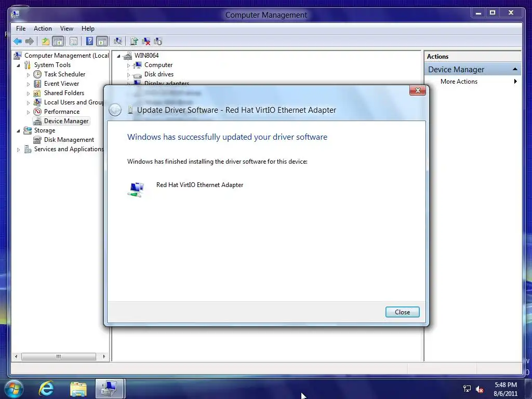Viewport: 532px width, 399px height.
Task: Select the Performance monitor icon
Action: pyautogui.click(x=37, y=112)
